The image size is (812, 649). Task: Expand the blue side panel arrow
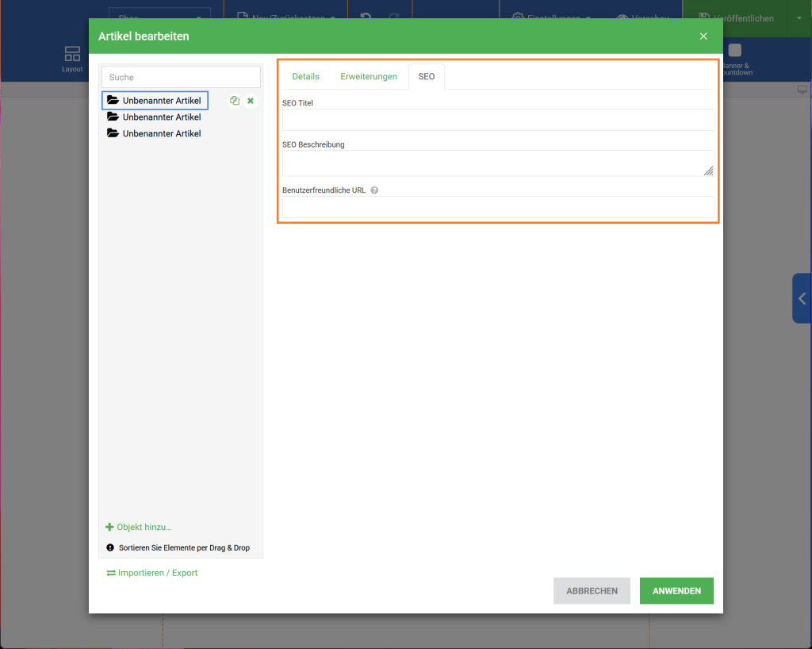(x=802, y=298)
